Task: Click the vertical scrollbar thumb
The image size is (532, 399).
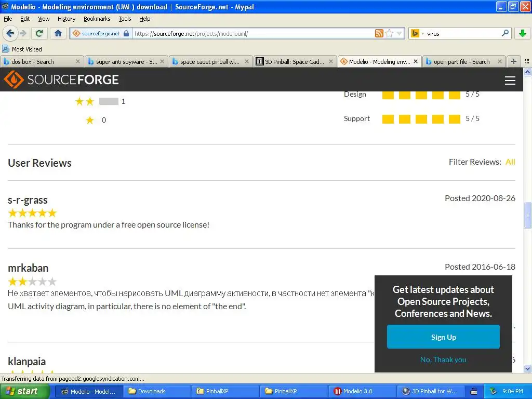Action: click(x=527, y=216)
